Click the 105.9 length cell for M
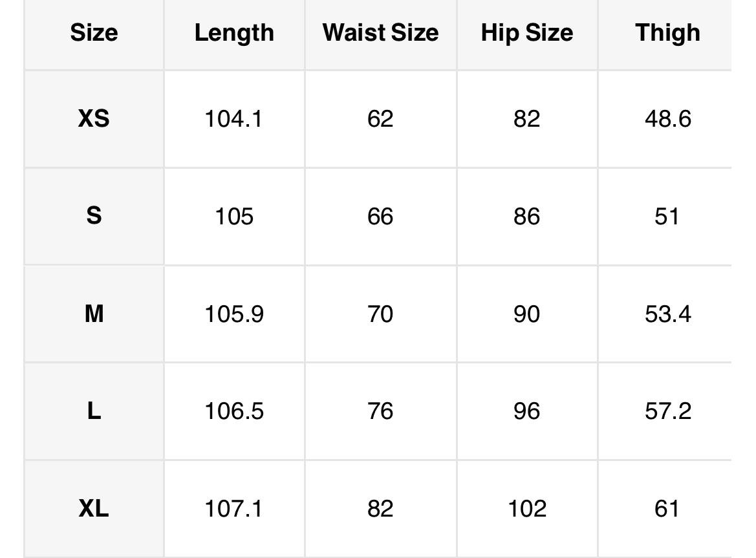Image resolution: width=756 pixels, height=558 pixels. pos(233,314)
